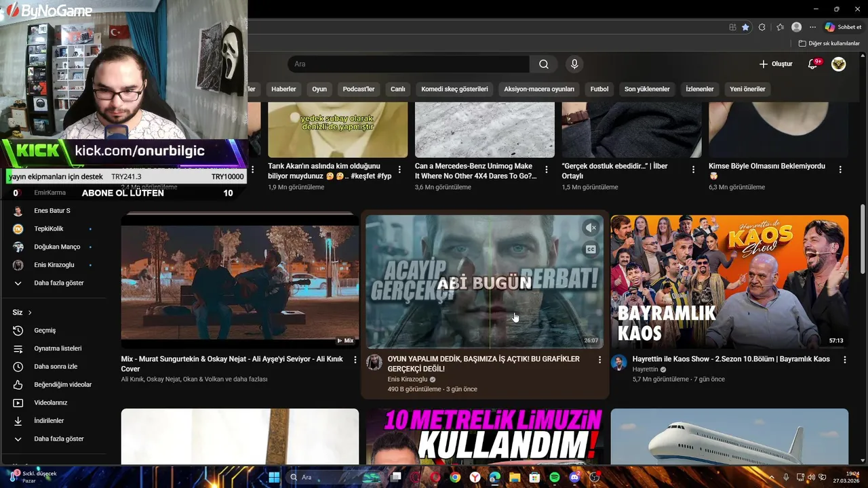
Task: Open Diğer sık kullanılanlar bookmarks folder
Action: coord(829,43)
